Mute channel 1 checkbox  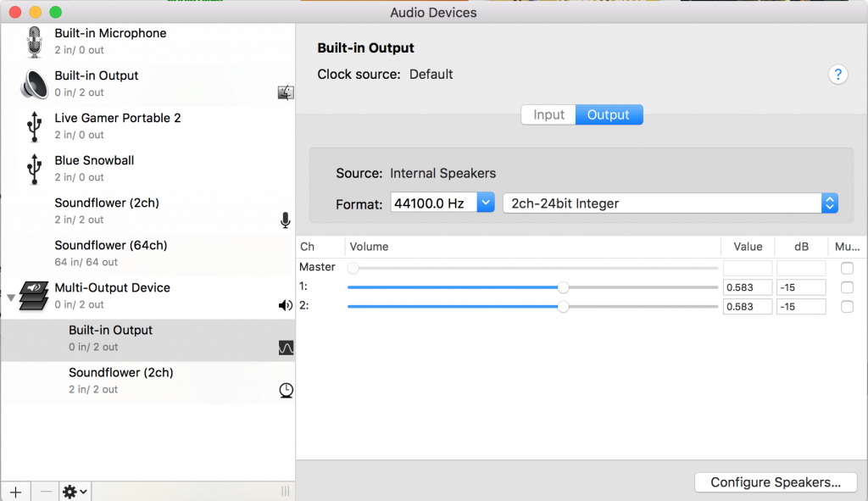847,287
